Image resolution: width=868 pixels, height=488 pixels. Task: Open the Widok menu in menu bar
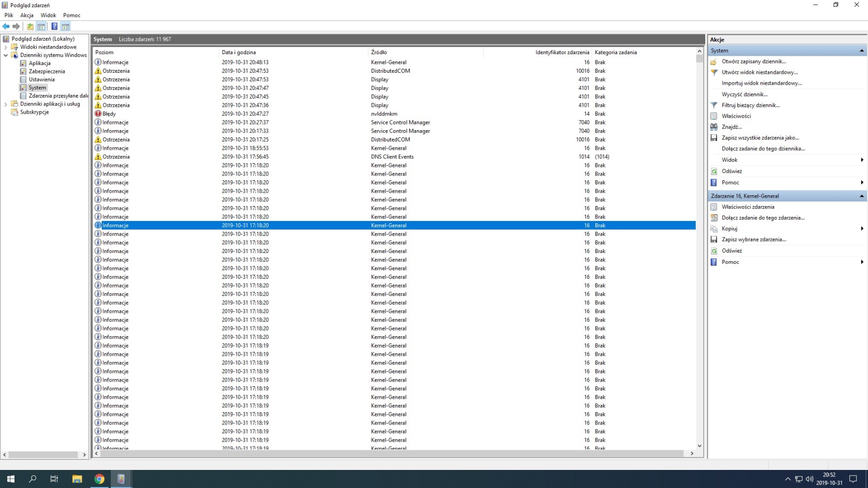point(48,15)
